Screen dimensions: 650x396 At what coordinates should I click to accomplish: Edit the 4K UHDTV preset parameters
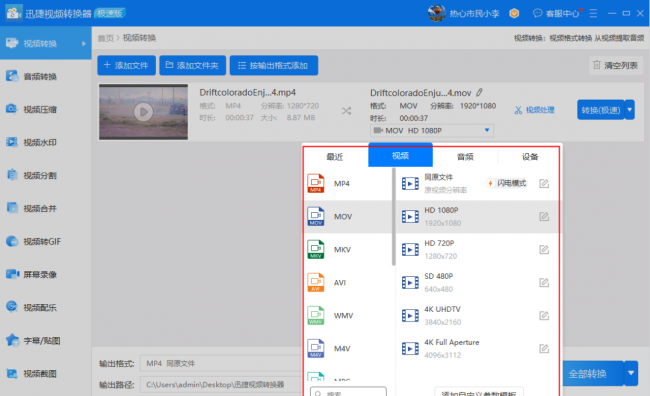pyautogui.click(x=544, y=316)
